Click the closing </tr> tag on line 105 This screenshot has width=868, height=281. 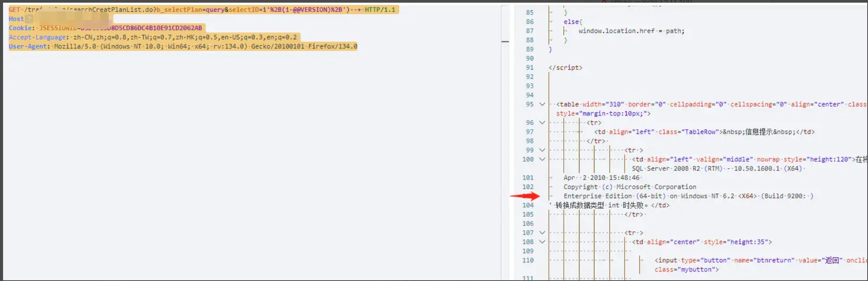click(x=634, y=214)
